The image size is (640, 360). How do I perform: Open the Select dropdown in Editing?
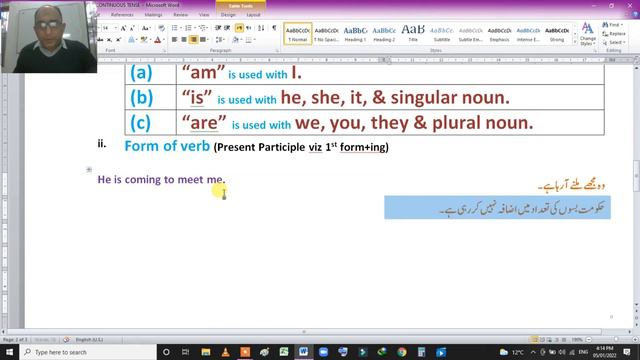[613, 42]
